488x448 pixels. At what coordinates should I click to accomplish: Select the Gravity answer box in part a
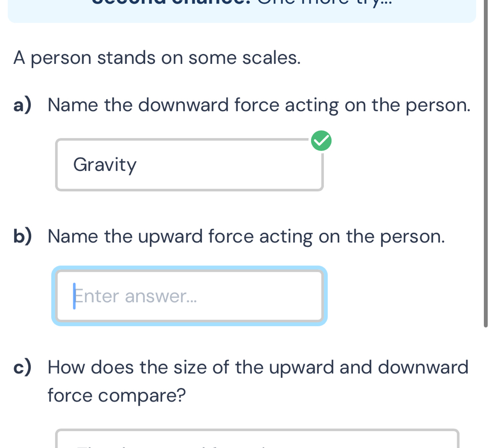189,164
